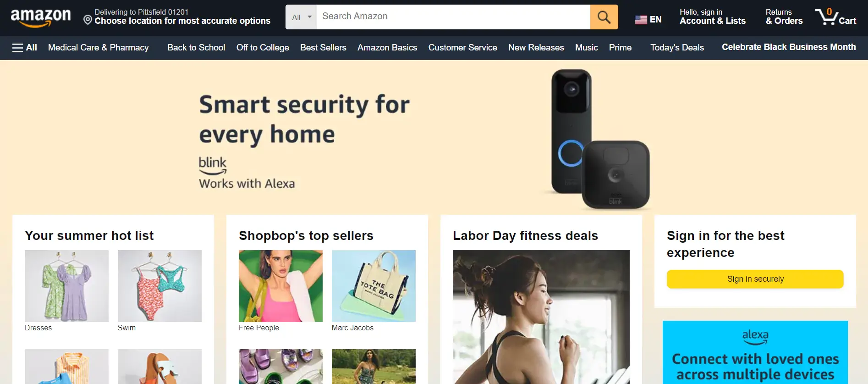Open Returns & Orders link
Screen dimensions: 868x384
[x=784, y=17]
